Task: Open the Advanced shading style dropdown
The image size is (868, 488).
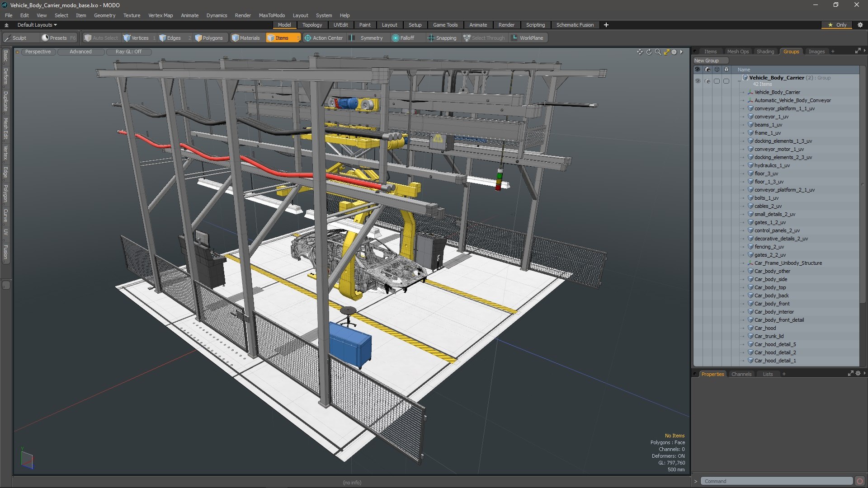Action: coord(80,52)
